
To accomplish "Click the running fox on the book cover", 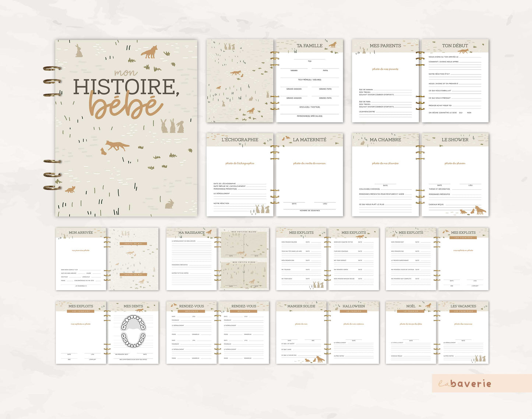I will pyautogui.click(x=117, y=145).
